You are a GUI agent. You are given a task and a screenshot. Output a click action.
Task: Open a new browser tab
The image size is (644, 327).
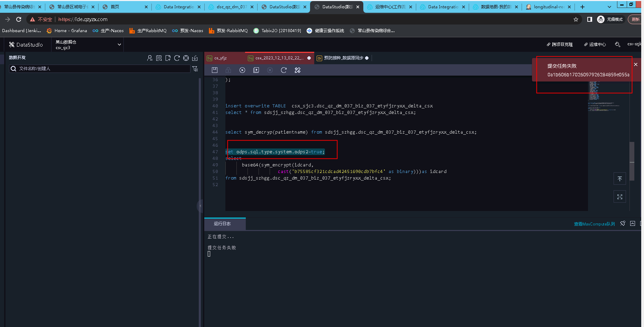[x=582, y=7]
